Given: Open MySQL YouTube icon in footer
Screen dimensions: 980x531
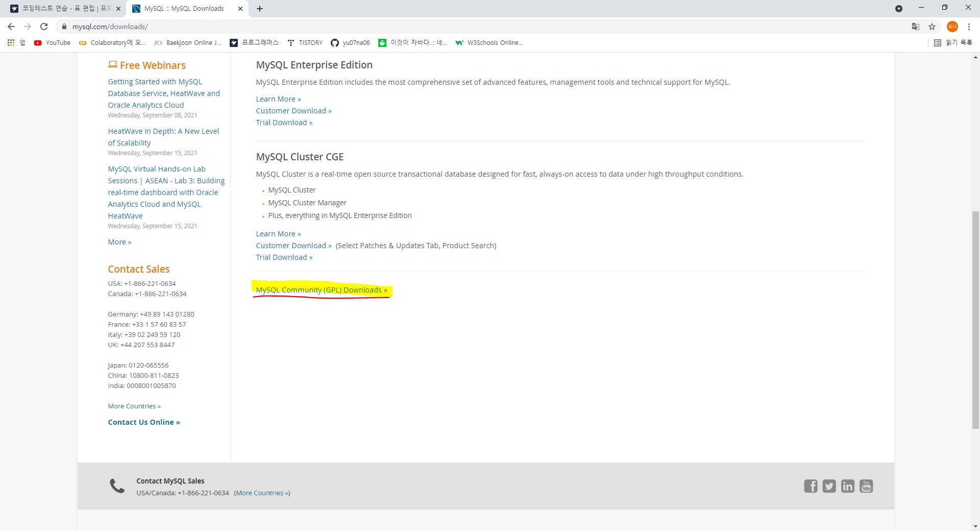Looking at the screenshot, I should pos(866,486).
